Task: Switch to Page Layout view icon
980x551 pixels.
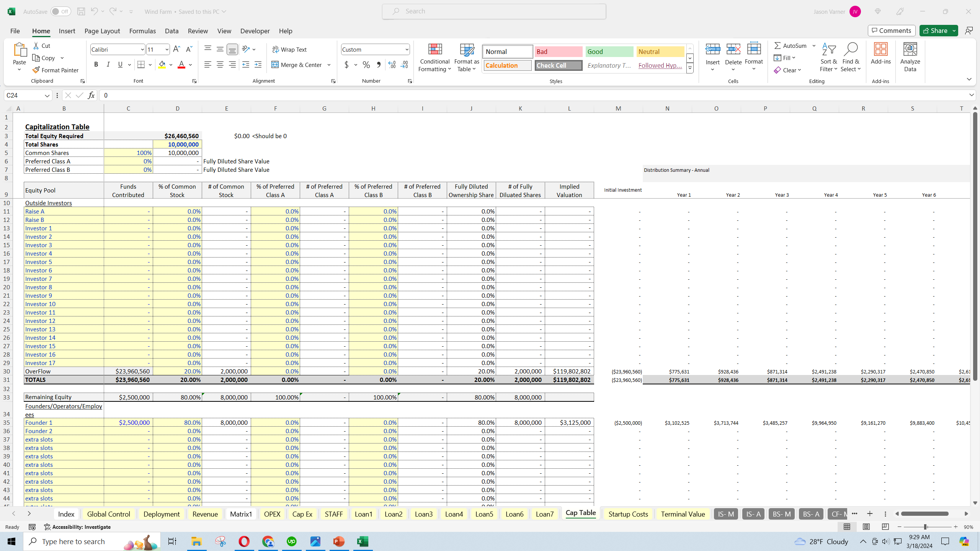Action: click(x=866, y=527)
